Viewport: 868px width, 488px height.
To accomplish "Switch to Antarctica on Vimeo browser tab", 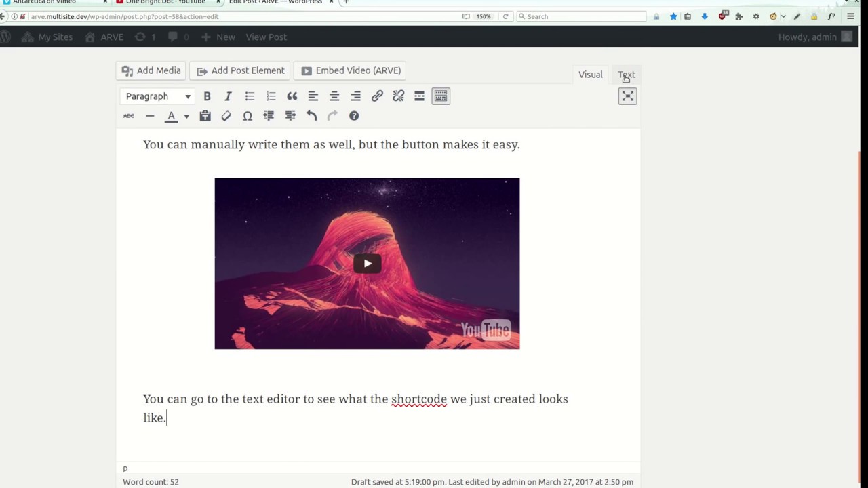I will 53,2.
